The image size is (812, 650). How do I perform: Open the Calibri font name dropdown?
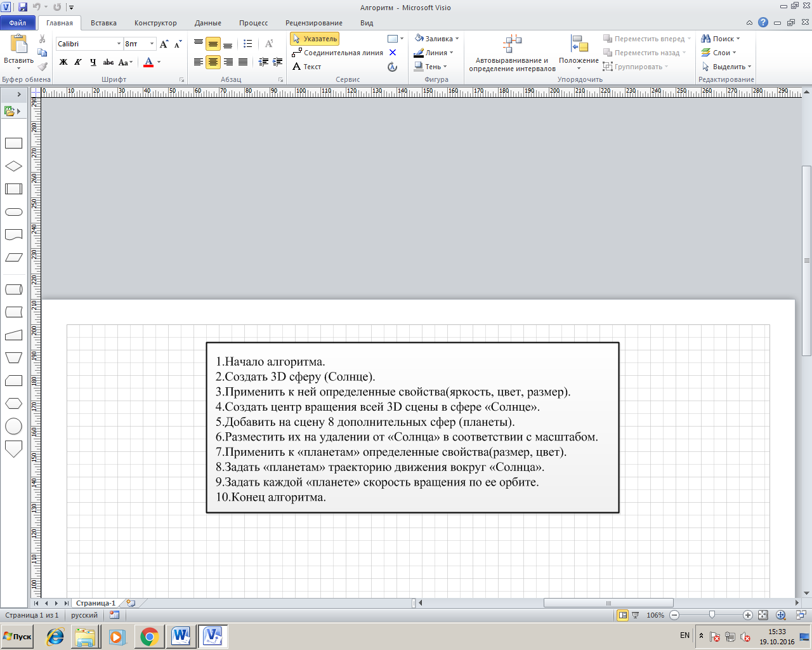click(119, 44)
